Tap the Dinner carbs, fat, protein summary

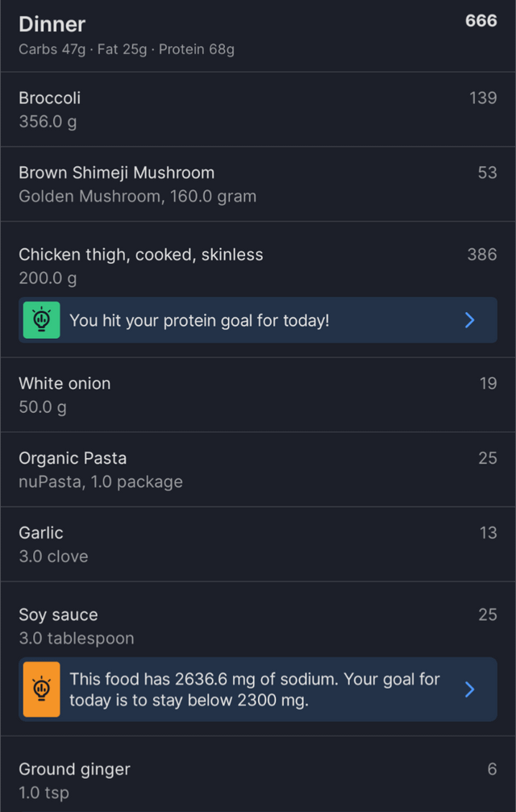tap(127, 49)
